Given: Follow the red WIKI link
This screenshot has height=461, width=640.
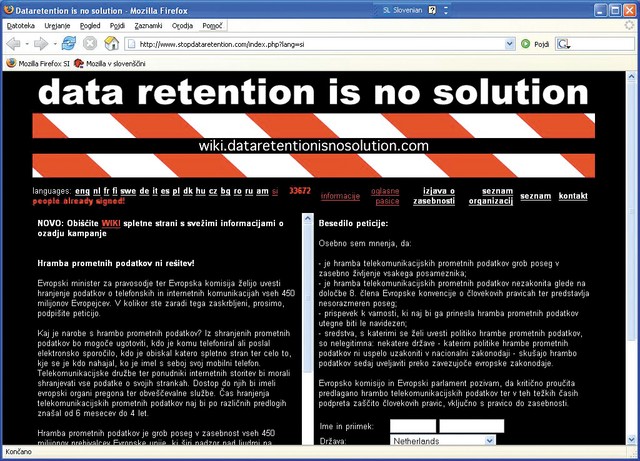Looking at the screenshot, I should tap(111, 223).
